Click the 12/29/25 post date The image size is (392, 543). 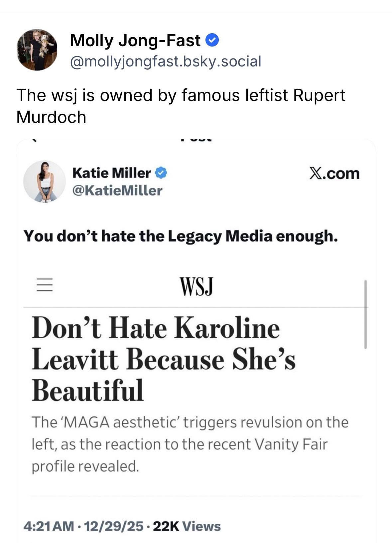tap(114, 526)
